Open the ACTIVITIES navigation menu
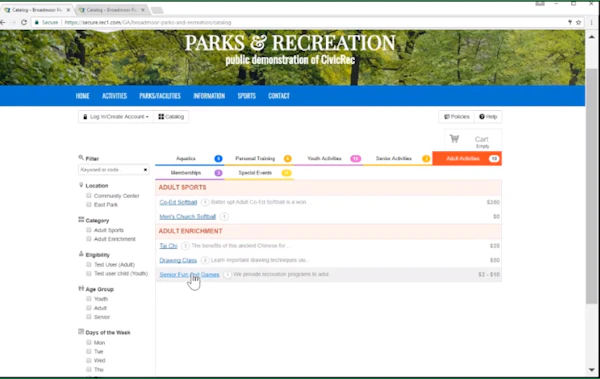The width and height of the screenshot is (600, 379). click(114, 96)
